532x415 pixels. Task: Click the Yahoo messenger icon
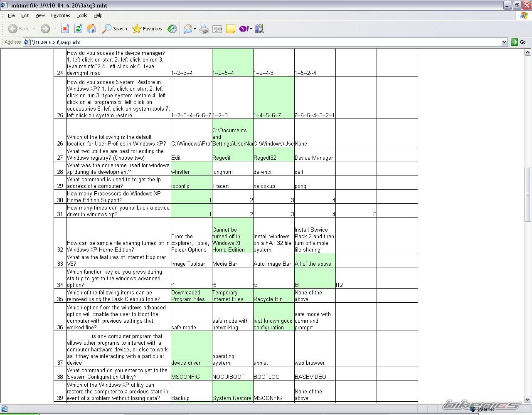pos(244,29)
